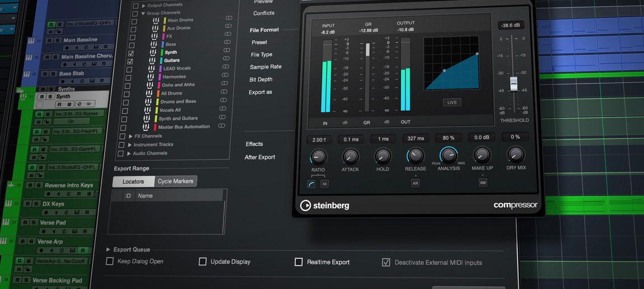Image resolution: width=644 pixels, height=289 pixels.
Task: Switch to the Cycle Markers tab
Action: (175, 181)
